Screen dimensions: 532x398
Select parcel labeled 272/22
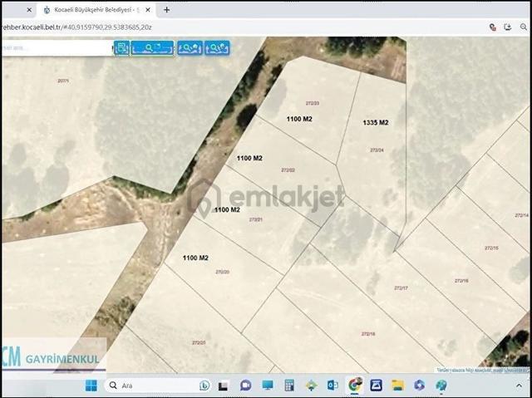288,170
